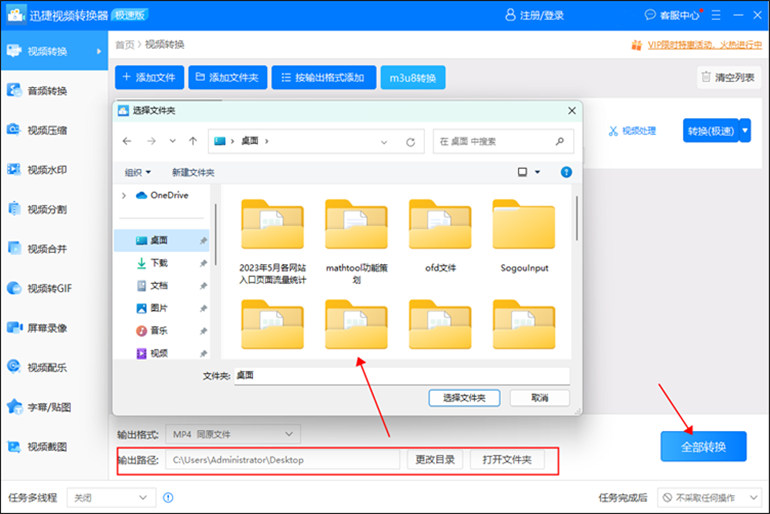
Task: Click the forward arrow in folder dialog
Action: coord(151,141)
